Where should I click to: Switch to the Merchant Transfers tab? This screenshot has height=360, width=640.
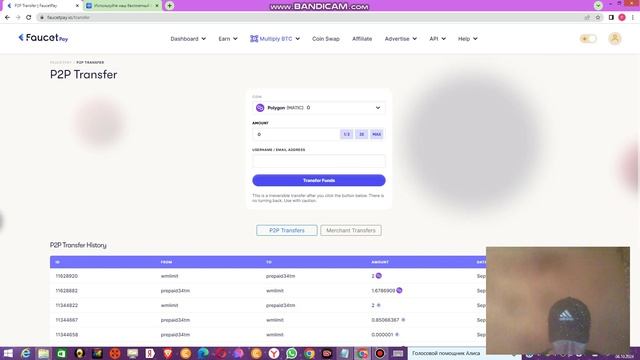click(351, 230)
